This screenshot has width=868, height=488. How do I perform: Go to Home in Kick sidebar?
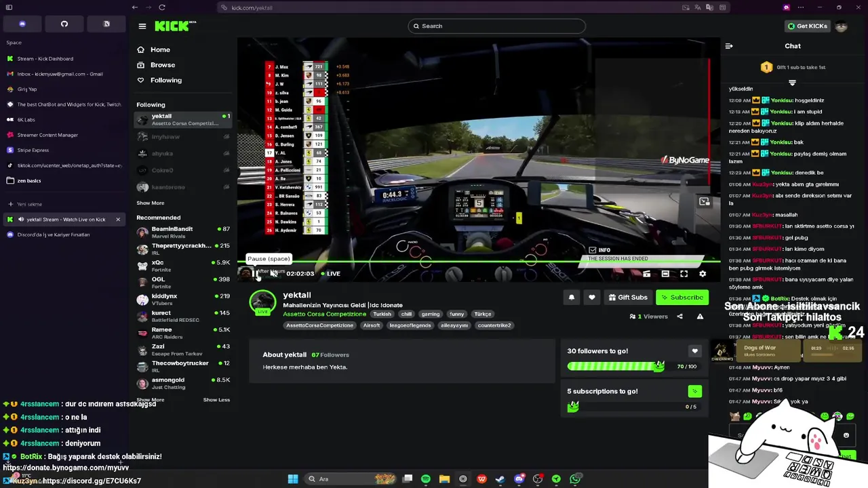click(154, 49)
